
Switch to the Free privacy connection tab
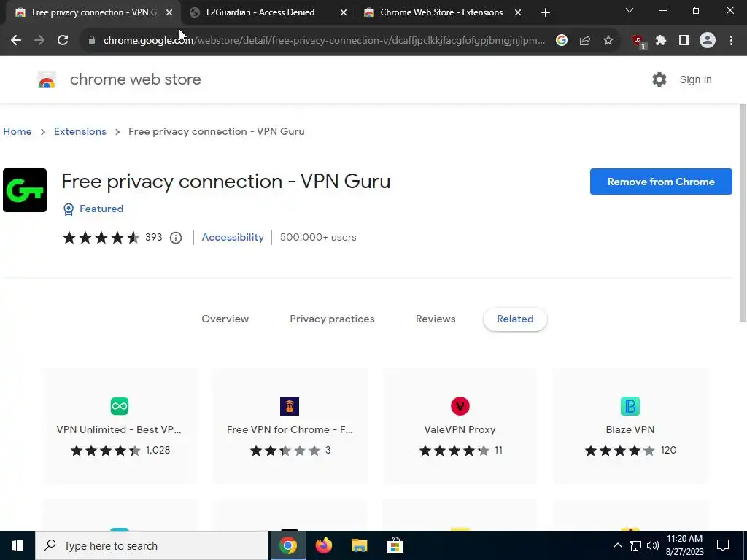coord(93,12)
